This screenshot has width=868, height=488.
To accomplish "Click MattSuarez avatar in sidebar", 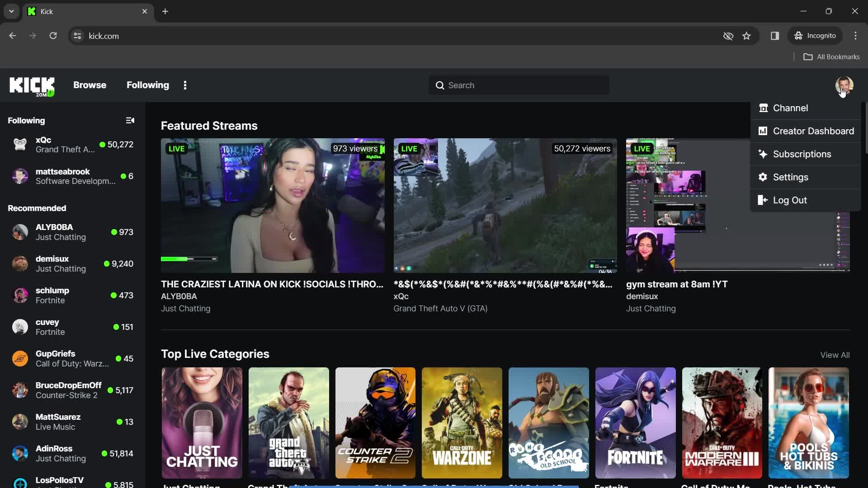I will pos(20,422).
